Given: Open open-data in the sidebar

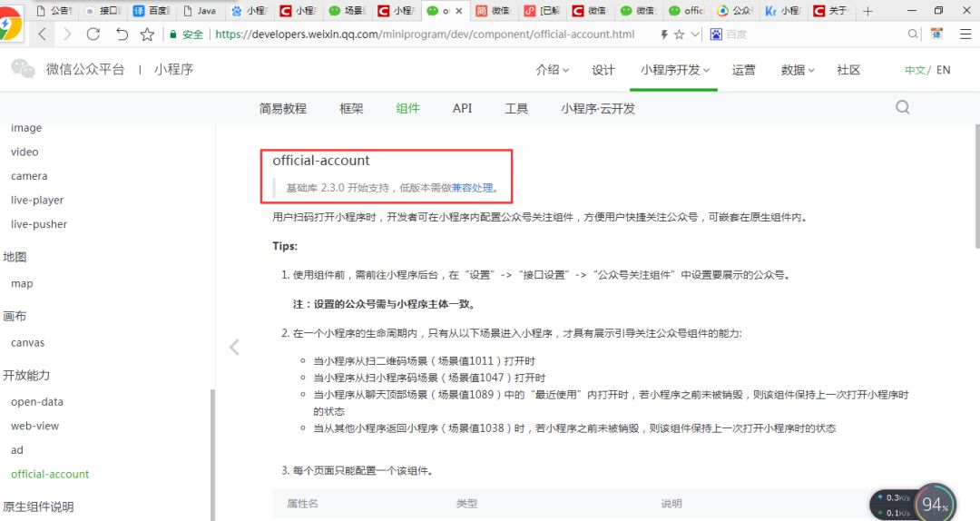Looking at the screenshot, I should 37,402.
